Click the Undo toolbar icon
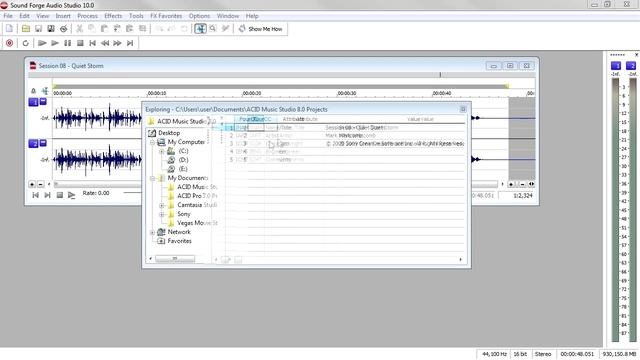Image resolution: width=640 pixels, height=360 pixels. point(159,29)
